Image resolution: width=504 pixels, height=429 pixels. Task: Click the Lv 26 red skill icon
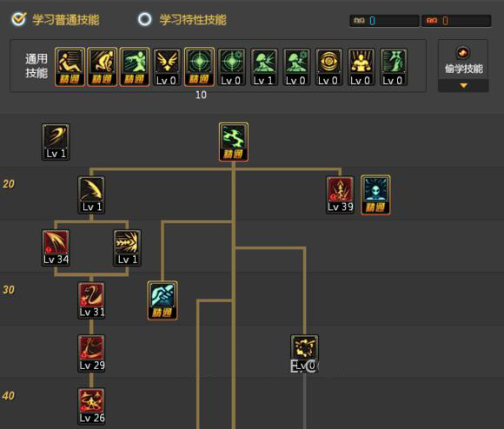pos(91,406)
